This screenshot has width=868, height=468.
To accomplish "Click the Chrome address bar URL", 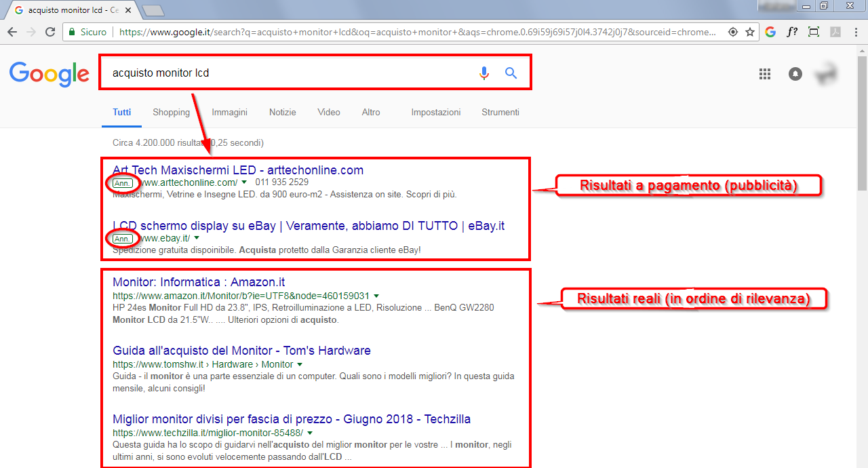I will pos(417,32).
